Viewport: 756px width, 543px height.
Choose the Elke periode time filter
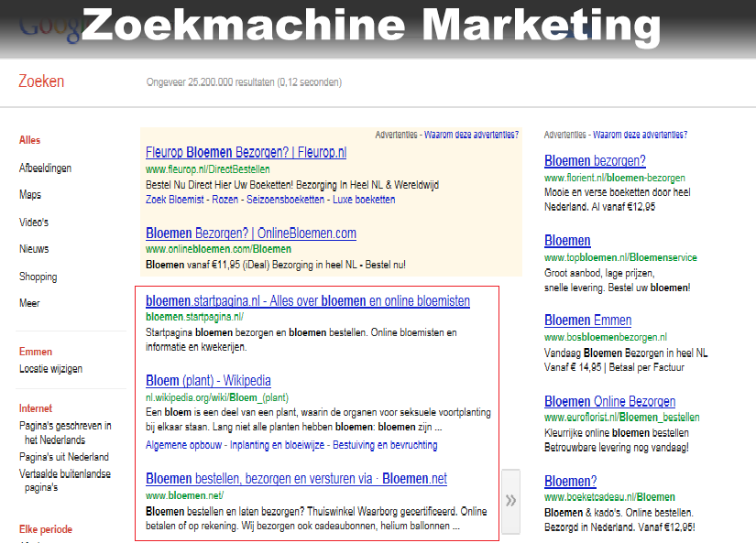click(46, 529)
